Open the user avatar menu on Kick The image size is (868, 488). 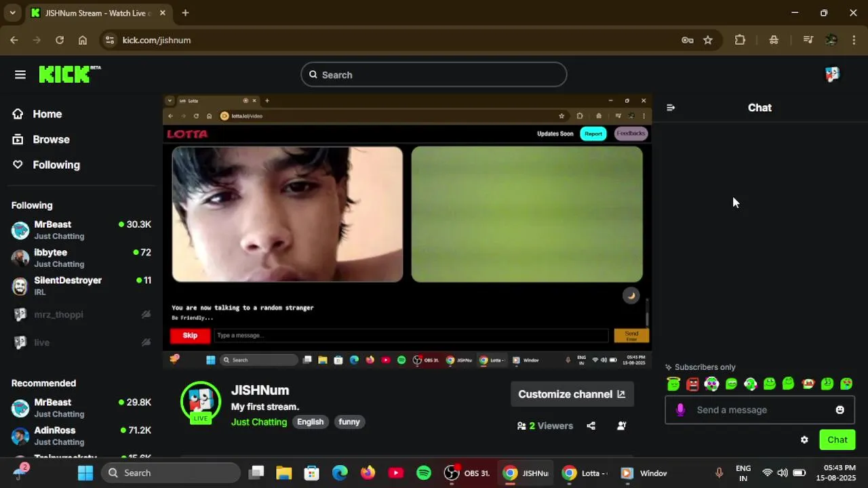[832, 75]
